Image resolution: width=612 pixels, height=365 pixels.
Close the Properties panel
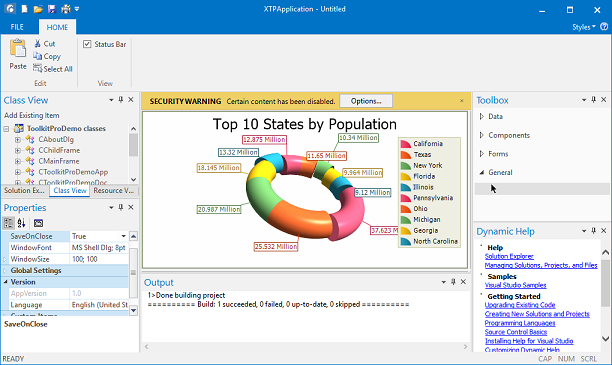click(131, 207)
